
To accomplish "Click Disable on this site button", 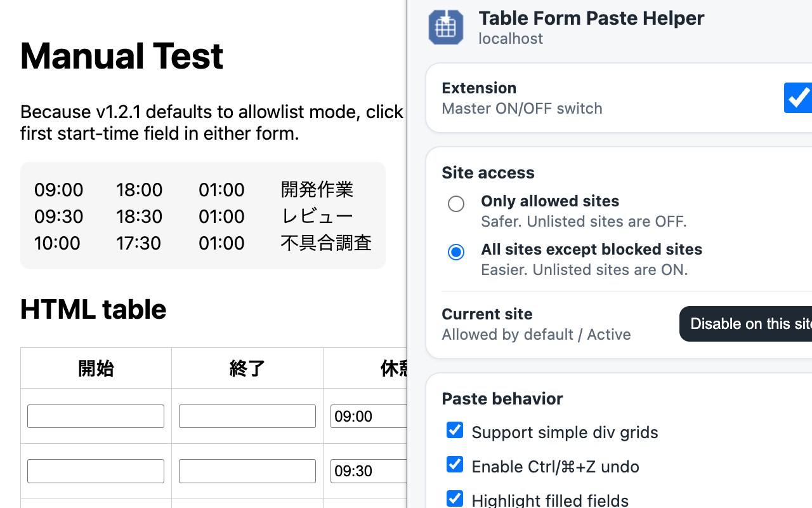I will pyautogui.click(x=746, y=324).
